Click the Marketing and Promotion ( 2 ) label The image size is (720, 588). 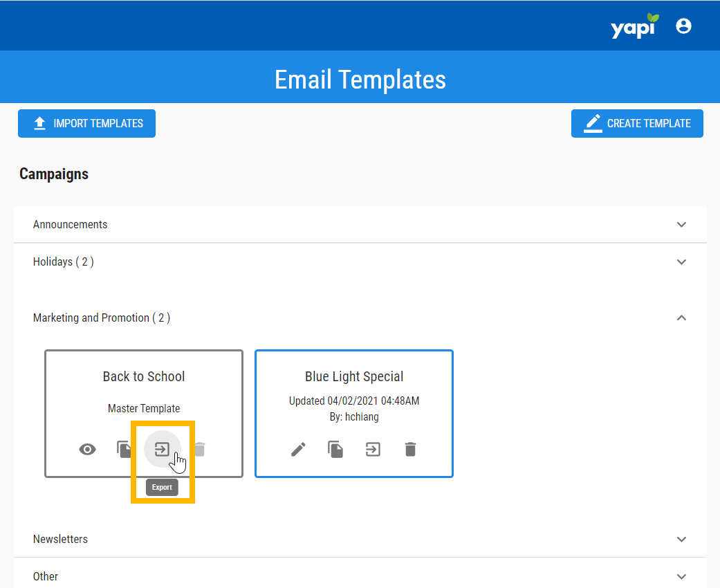pyautogui.click(x=102, y=318)
